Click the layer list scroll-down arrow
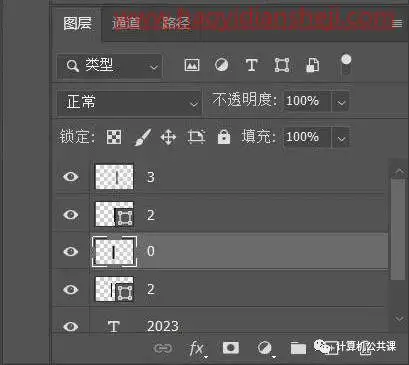 [399, 318]
